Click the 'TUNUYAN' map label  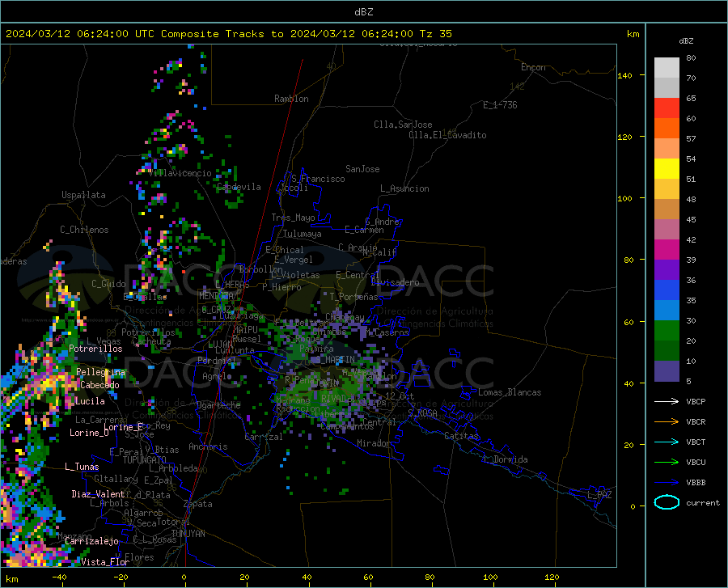(188, 534)
